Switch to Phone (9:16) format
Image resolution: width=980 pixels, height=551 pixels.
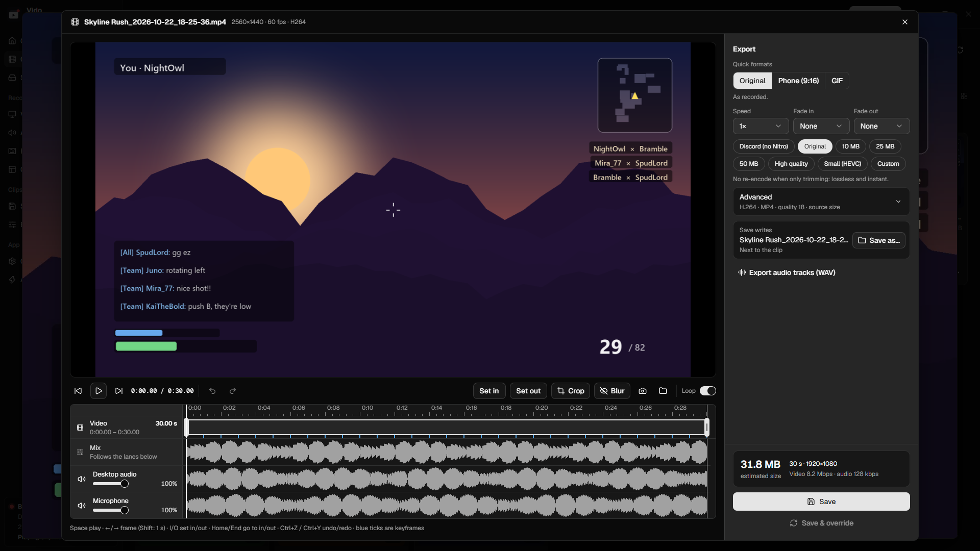(798, 81)
